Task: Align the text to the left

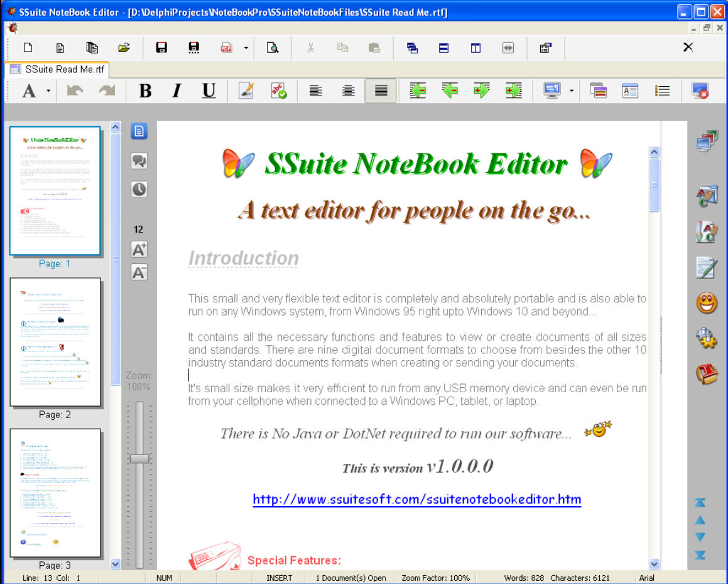Action: pyautogui.click(x=316, y=90)
